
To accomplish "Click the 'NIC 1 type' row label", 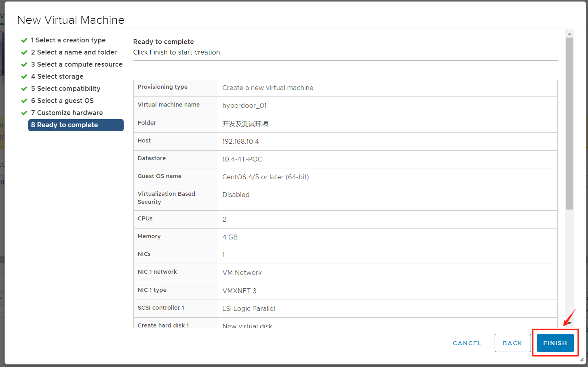I will click(152, 290).
